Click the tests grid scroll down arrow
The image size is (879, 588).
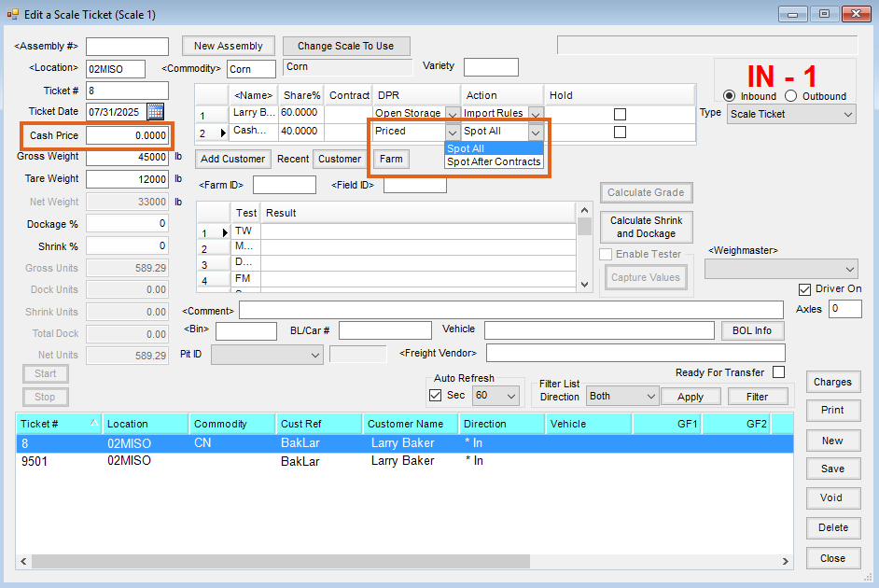coord(584,285)
